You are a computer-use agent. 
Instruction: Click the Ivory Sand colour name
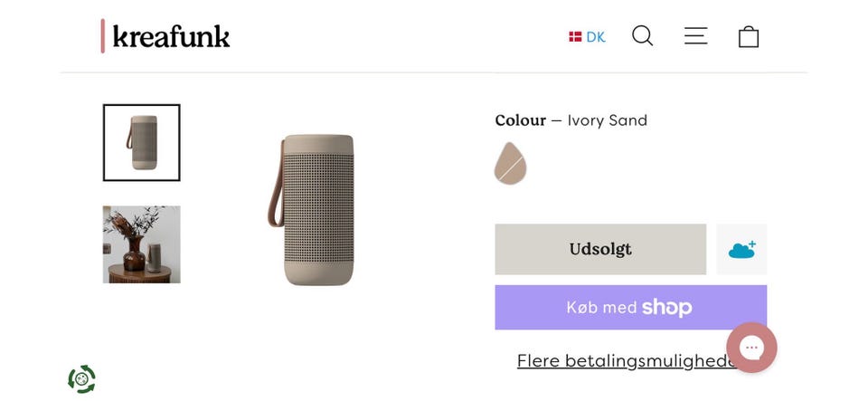[607, 120]
